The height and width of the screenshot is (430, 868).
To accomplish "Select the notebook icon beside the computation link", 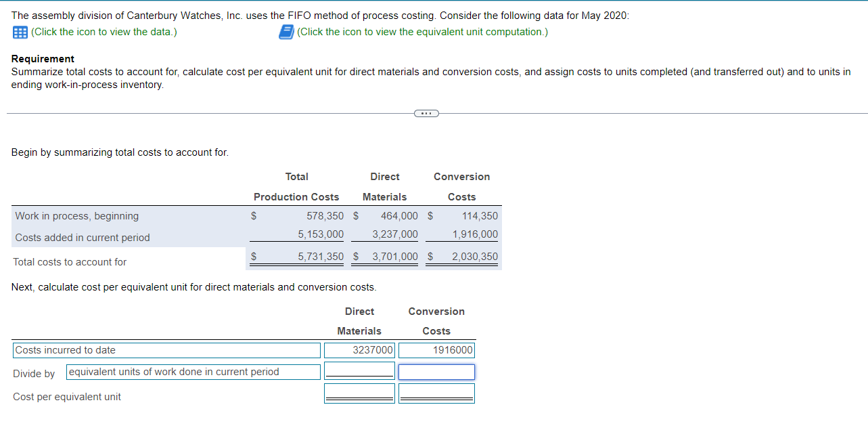I will [x=286, y=31].
